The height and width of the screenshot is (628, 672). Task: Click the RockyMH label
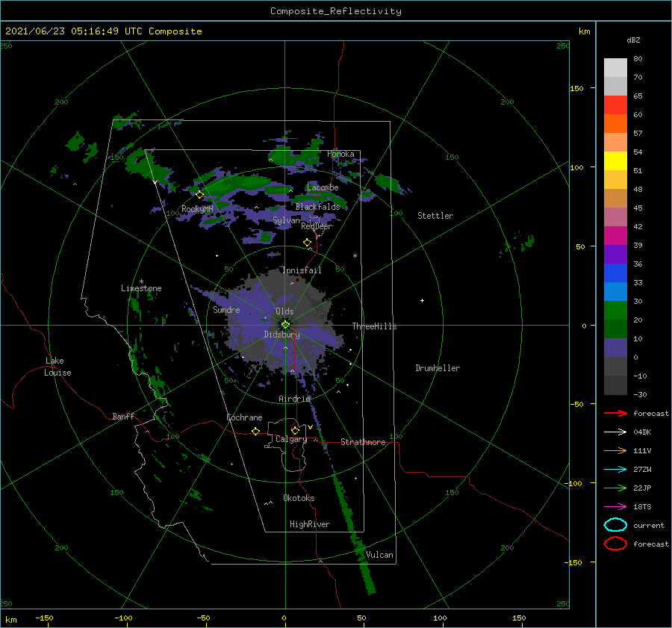(197, 209)
